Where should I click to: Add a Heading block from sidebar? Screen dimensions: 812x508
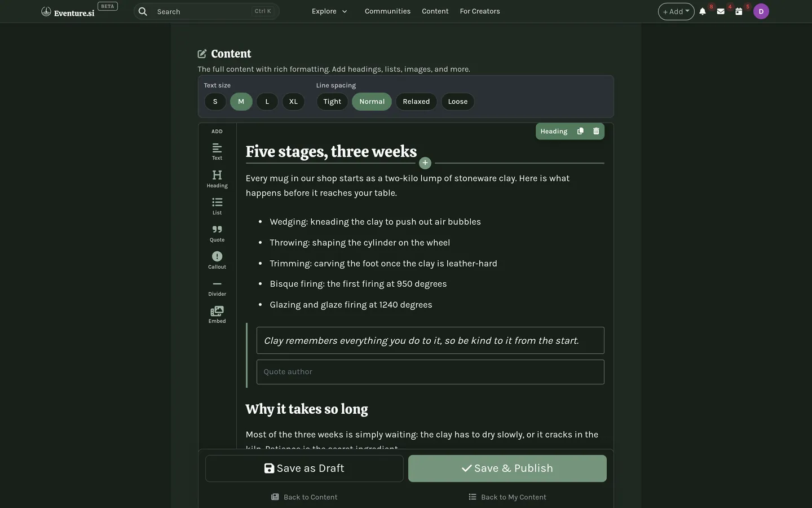point(217,178)
